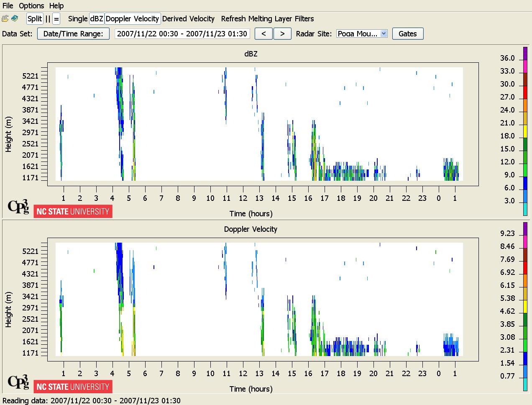
Task: Click the NC State University logo under the dBZ chart
Action: 73,211
